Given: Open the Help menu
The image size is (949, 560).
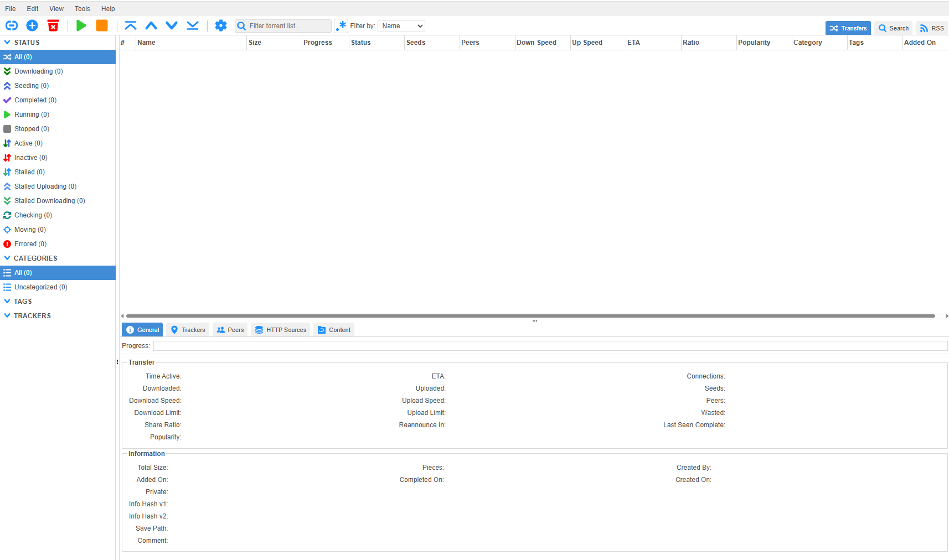Looking at the screenshot, I should [108, 9].
